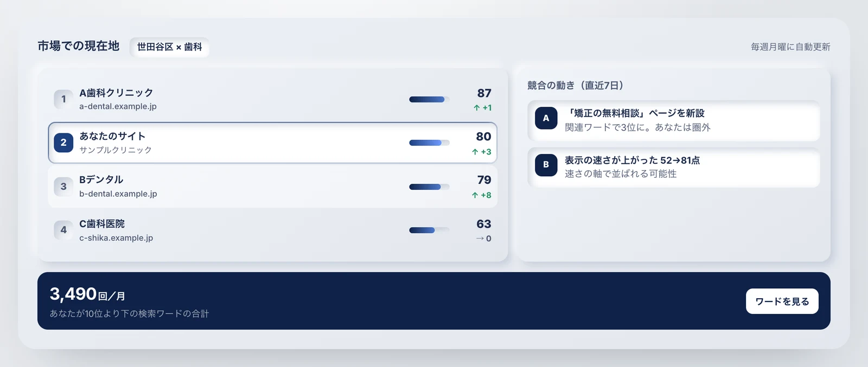The height and width of the screenshot is (367, 868).
Task: Click the c-shika.example.jp link
Action: coord(116,238)
